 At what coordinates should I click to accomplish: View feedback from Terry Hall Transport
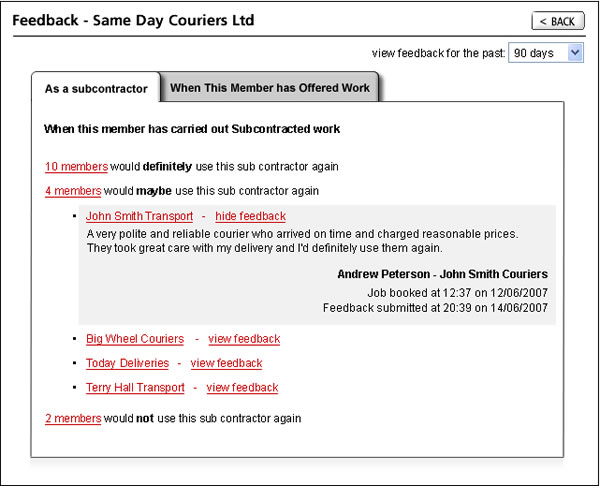(242, 387)
